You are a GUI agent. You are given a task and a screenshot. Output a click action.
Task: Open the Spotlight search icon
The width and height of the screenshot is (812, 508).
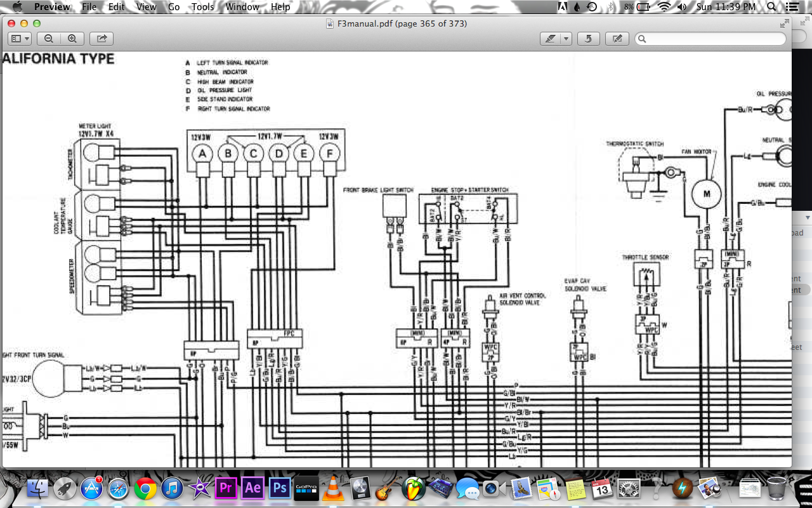(771, 7)
